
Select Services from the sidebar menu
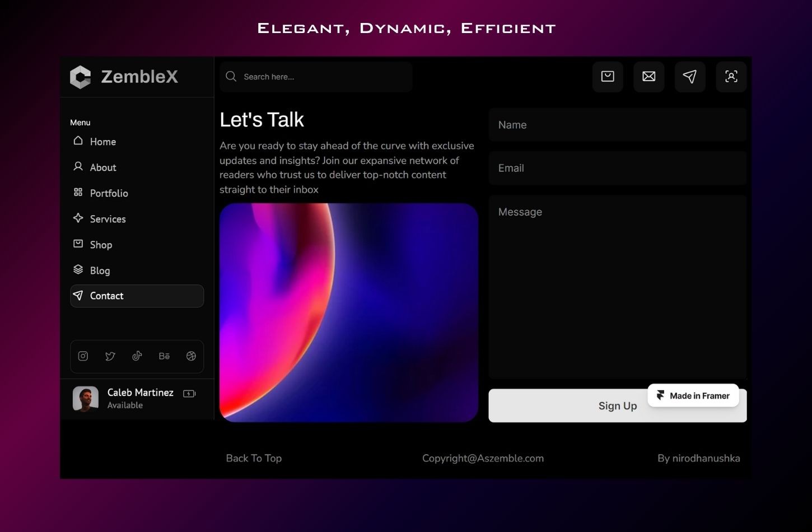coord(108,219)
